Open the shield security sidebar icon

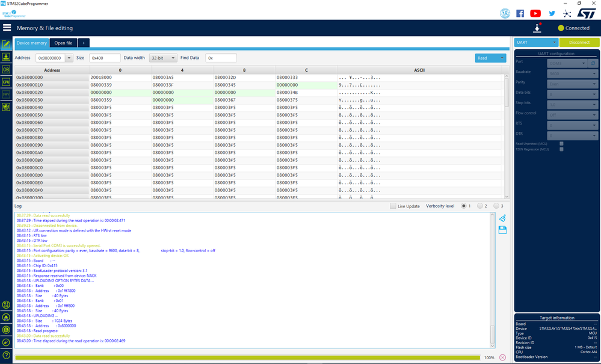point(6,107)
